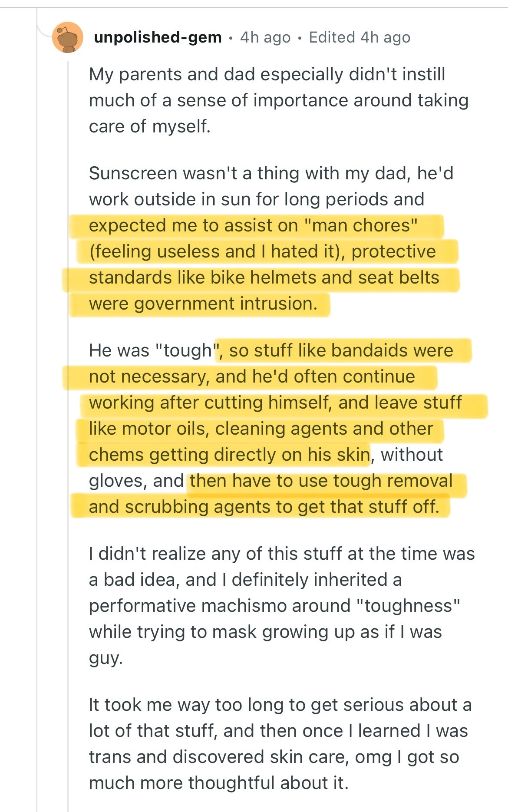
Task: Click the line beginning "I didn't realize any"
Action: 281,554
